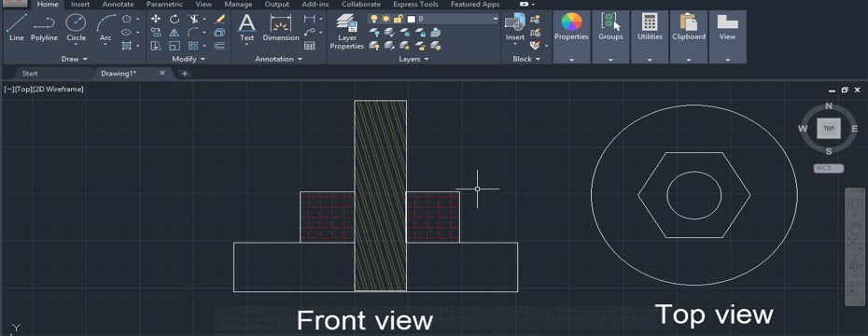
Task: Select the Polyline tool
Action: 44,28
